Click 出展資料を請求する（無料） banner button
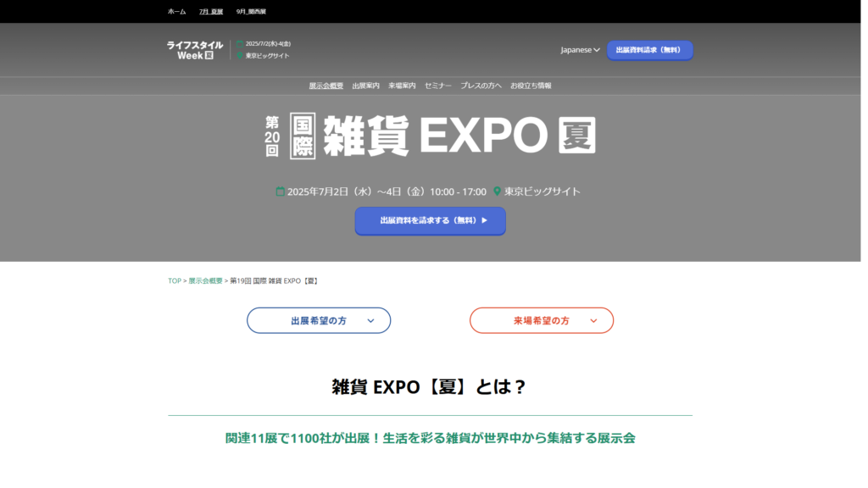 point(430,221)
